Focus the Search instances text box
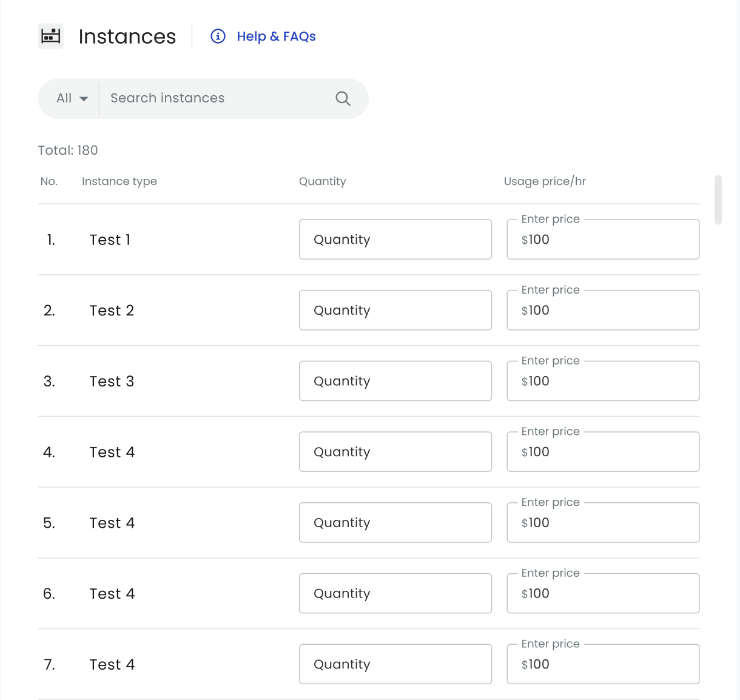The width and height of the screenshot is (740, 700). (x=218, y=98)
